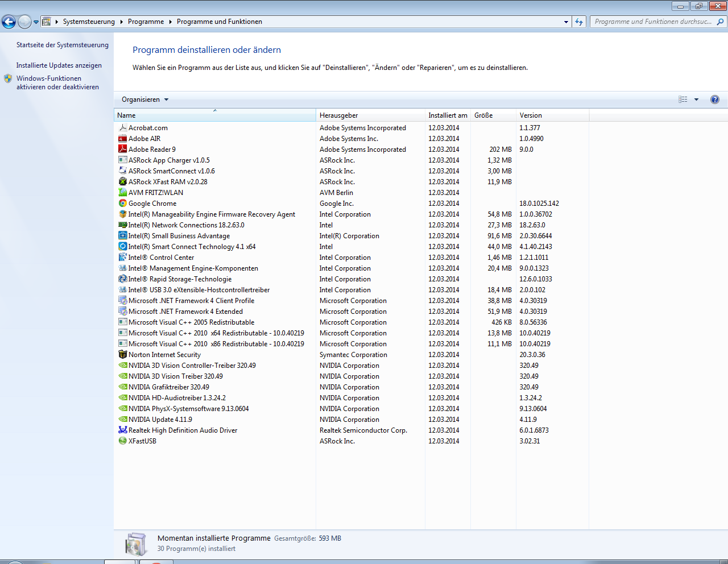Click the refresh button beside address bar
This screenshot has height=564, width=728.
579,22
